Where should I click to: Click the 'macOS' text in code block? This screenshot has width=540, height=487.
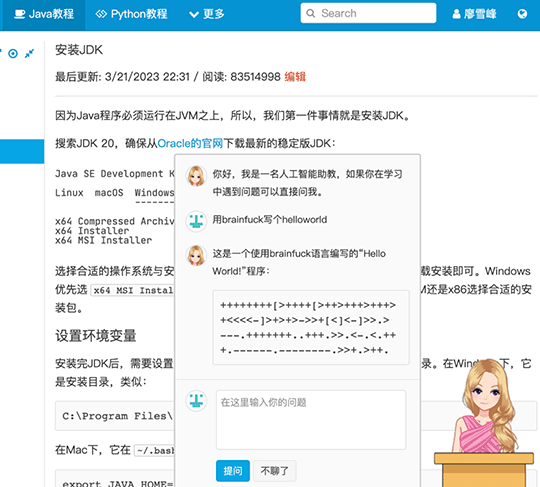click(x=109, y=193)
